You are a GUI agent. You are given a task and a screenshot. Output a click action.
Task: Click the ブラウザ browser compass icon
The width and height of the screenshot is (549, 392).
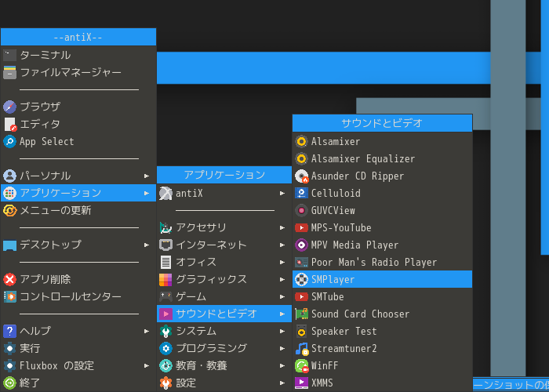(x=9, y=107)
